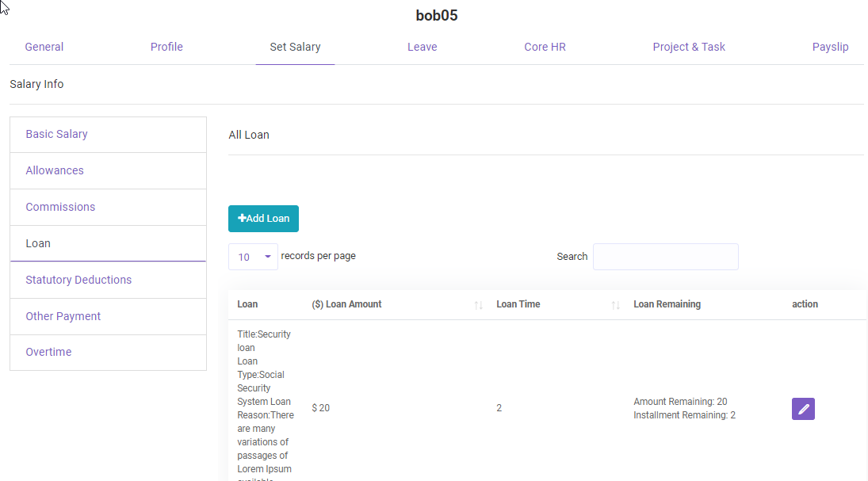Screen dimensions: 868x481
Task: View the Payslip tab
Action: pos(830,47)
